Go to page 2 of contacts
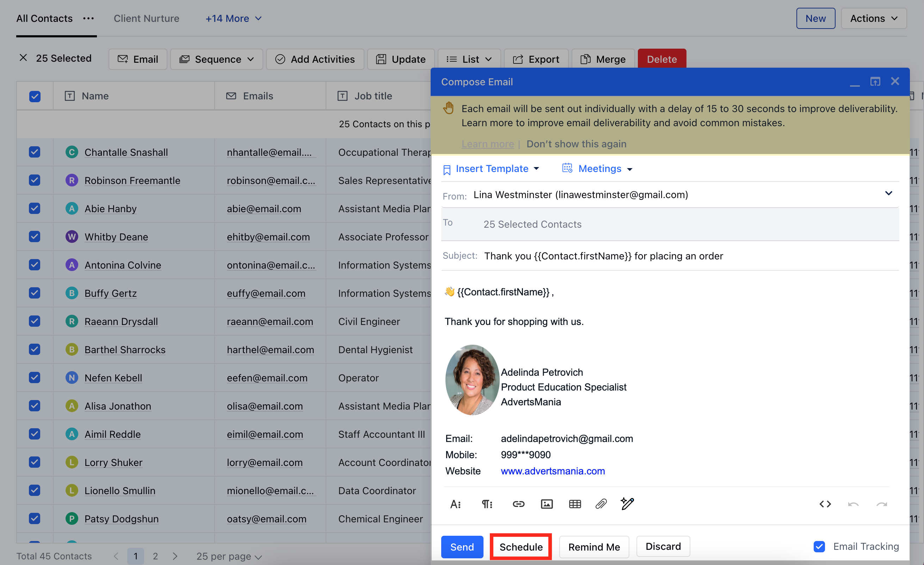The height and width of the screenshot is (565, 924). pyautogui.click(x=155, y=557)
